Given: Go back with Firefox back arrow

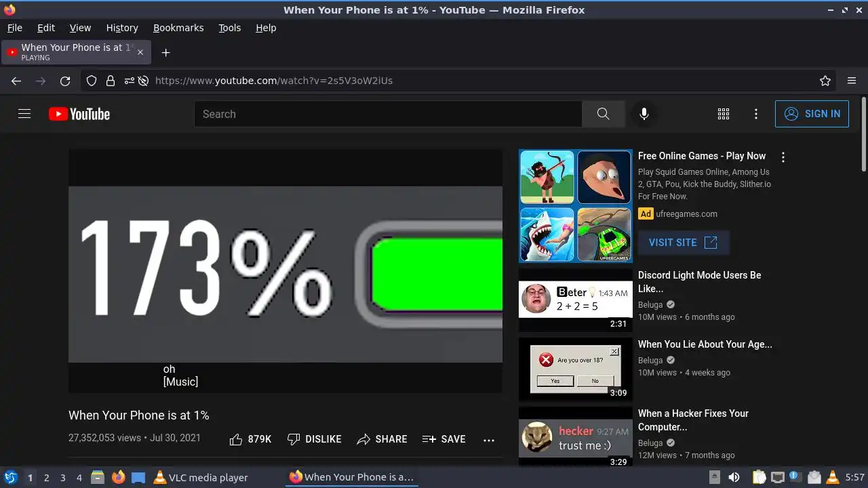Looking at the screenshot, I should click(x=16, y=81).
